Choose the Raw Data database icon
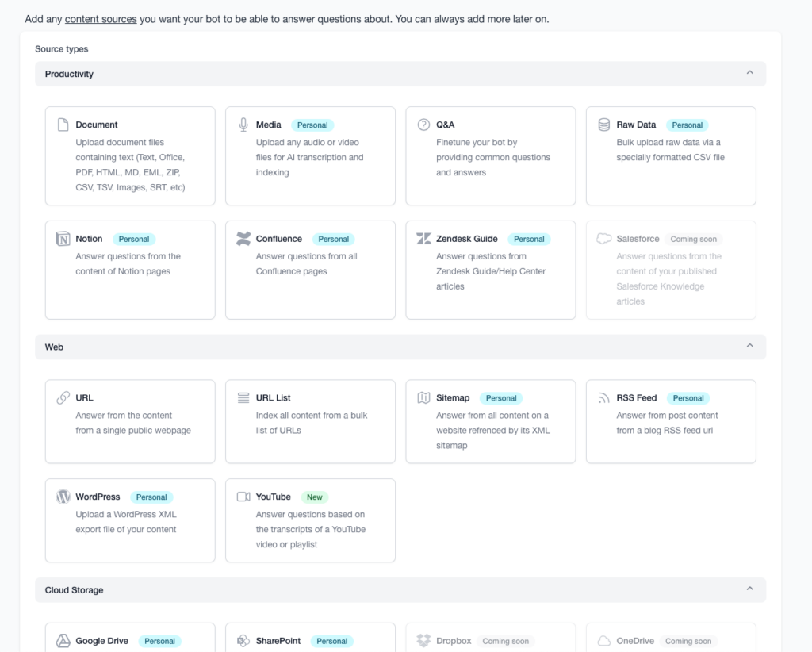812x652 pixels. (x=603, y=125)
